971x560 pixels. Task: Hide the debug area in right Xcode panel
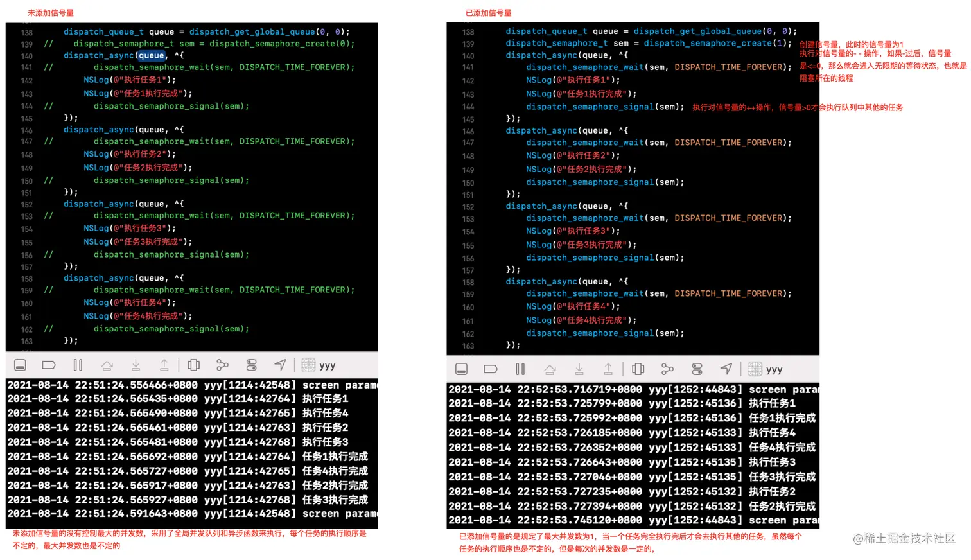(x=461, y=369)
